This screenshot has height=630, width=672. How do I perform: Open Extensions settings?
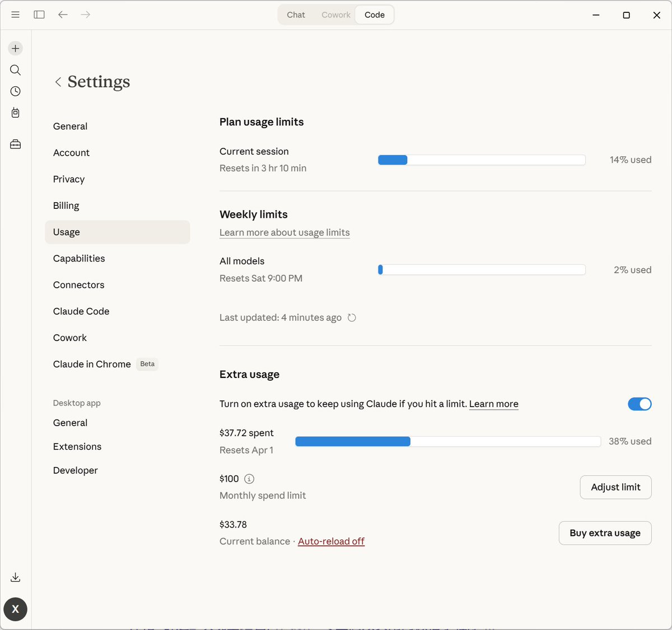[x=118, y=446]
